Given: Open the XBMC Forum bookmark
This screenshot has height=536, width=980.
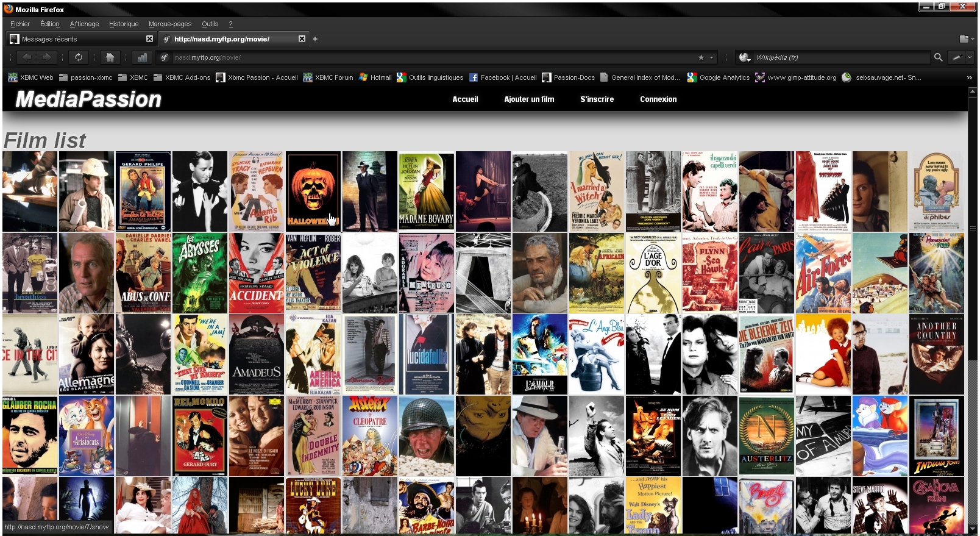Looking at the screenshot, I should 328,77.
